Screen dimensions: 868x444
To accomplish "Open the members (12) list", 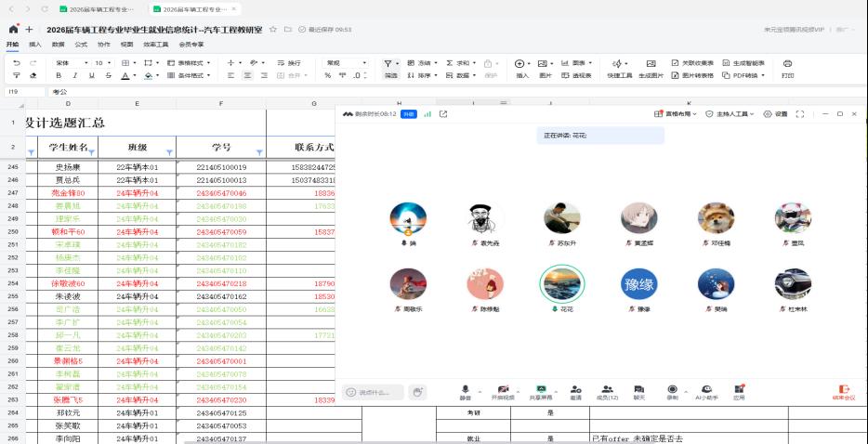I will point(607,390).
